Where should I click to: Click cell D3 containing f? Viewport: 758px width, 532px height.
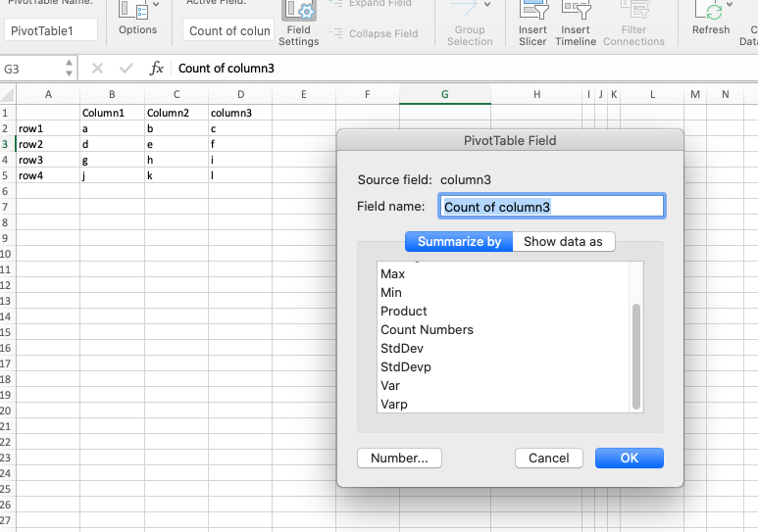(240, 144)
